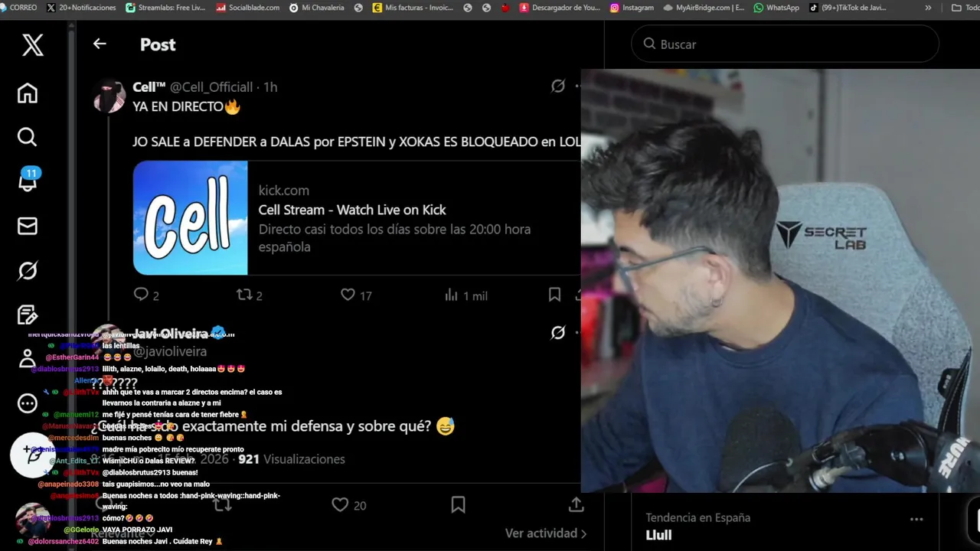This screenshot has height=551, width=980.
Task: Open the 20+ Notificaciones X bookmark
Action: pyautogui.click(x=81, y=8)
